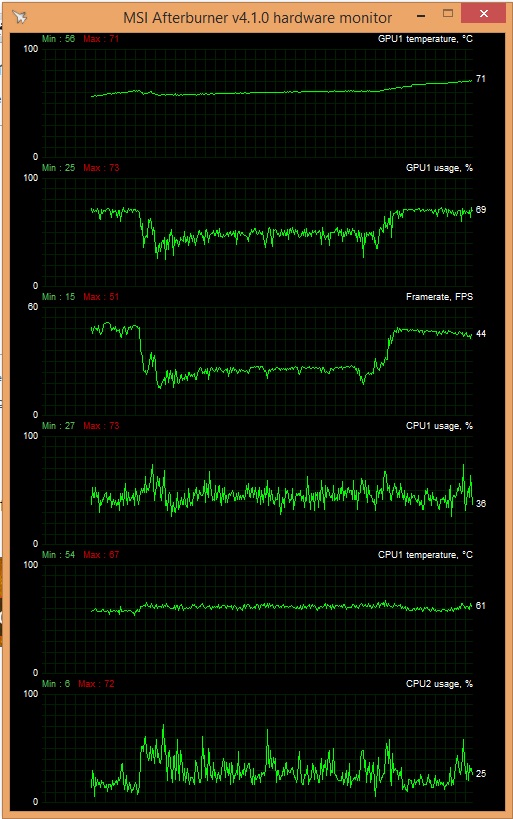Click the Min : 6 CPU2 usage readout
The image size is (513, 819).
[56, 684]
